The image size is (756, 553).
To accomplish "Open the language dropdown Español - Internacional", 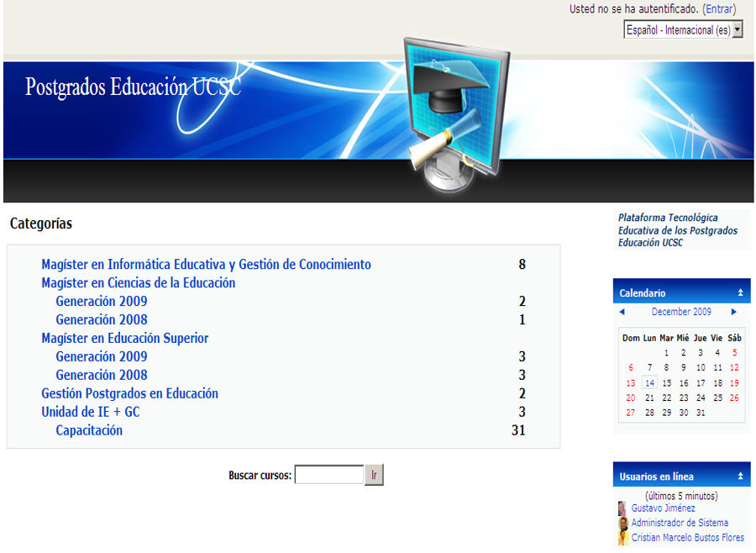I will coord(683,30).
